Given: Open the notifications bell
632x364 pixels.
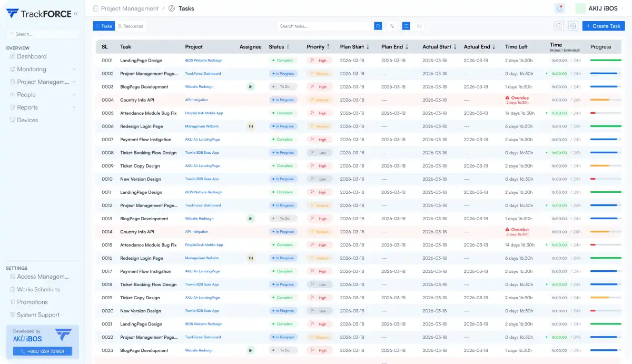Looking at the screenshot, I should [559, 8].
